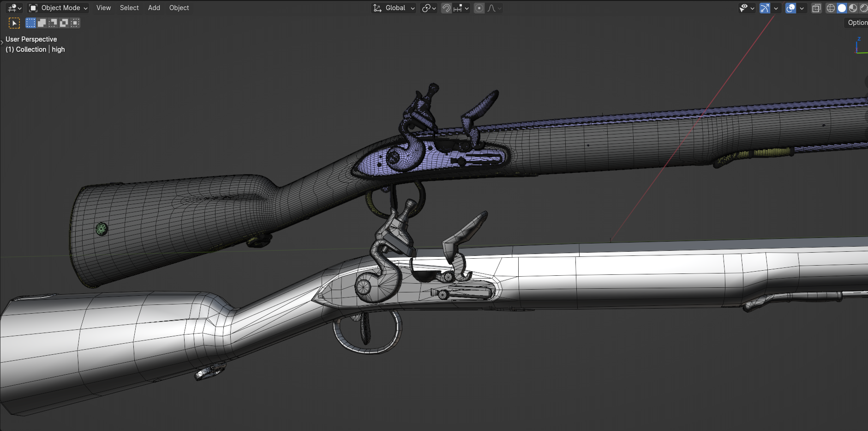Image resolution: width=868 pixels, height=431 pixels.
Task: Toggle proportional editing
Action: (479, 8)
